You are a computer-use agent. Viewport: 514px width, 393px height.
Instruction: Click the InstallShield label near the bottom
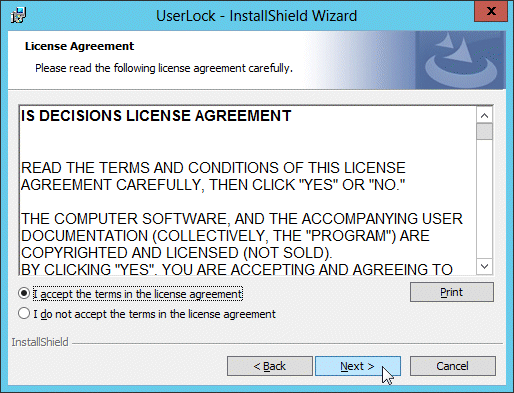click(x=40, y=342)
